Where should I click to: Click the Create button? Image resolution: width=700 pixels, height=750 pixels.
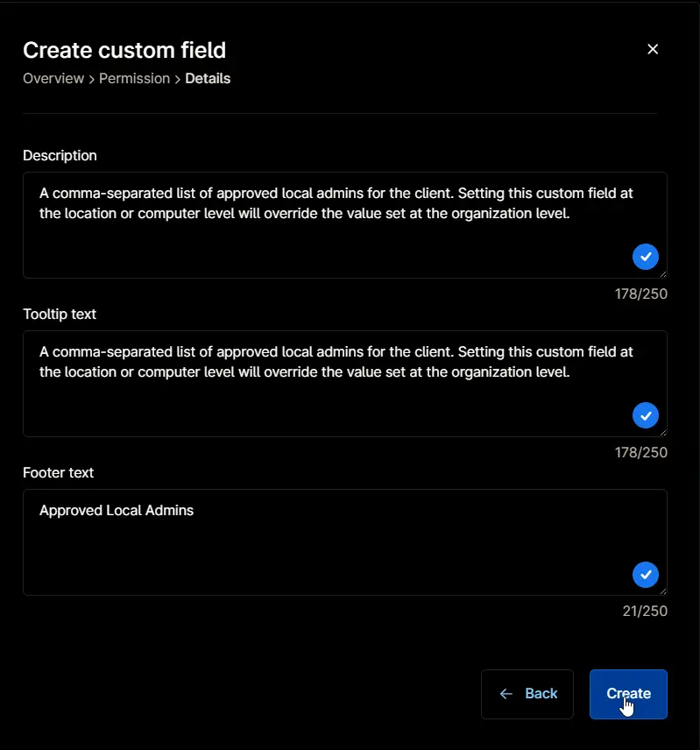click(x=628, y=694)
